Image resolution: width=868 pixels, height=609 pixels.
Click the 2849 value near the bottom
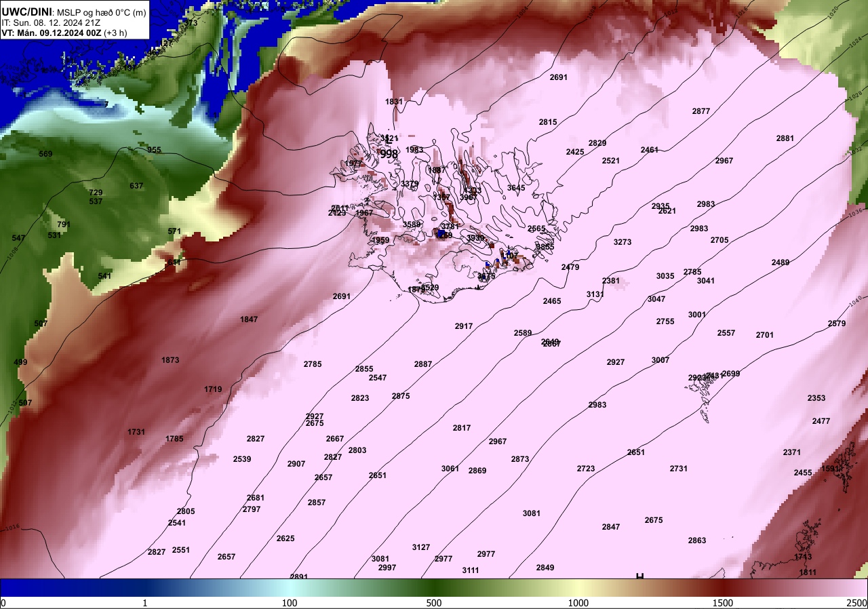coord(545,568)
